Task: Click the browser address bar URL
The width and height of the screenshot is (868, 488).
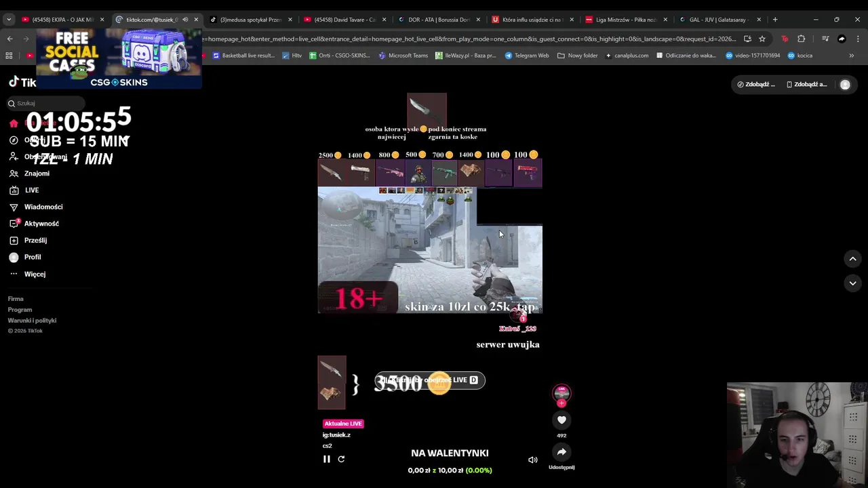Action: pos(469,39)
